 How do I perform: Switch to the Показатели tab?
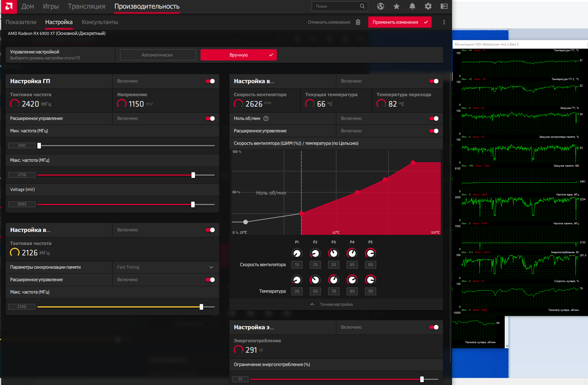21,22
